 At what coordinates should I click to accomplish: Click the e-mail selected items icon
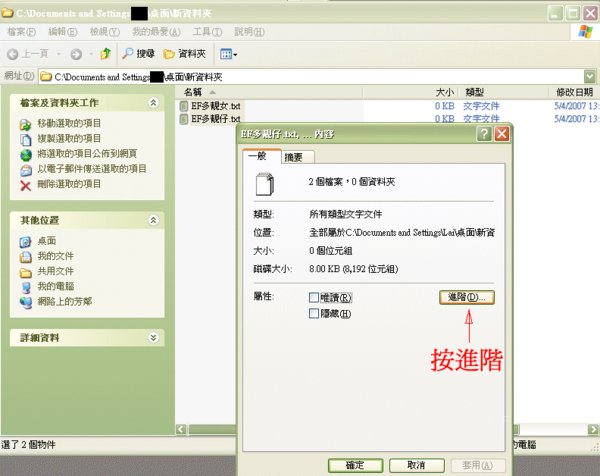(26, 170)
